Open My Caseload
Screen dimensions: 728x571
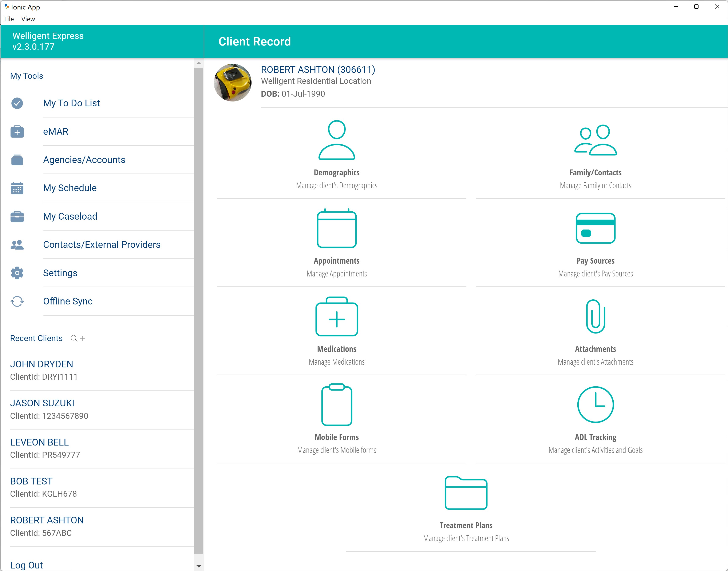click(x=70, y=216)
